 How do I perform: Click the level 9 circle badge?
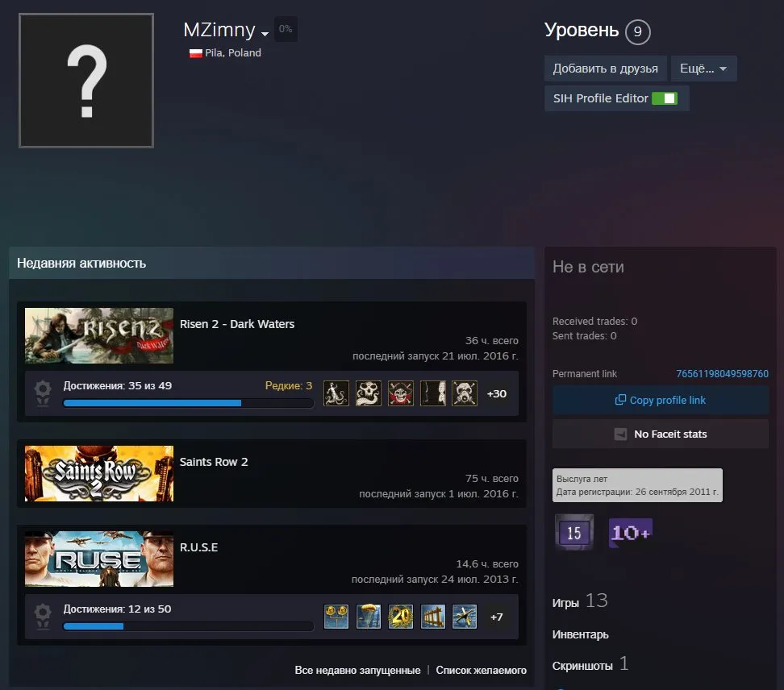[637, 32]
